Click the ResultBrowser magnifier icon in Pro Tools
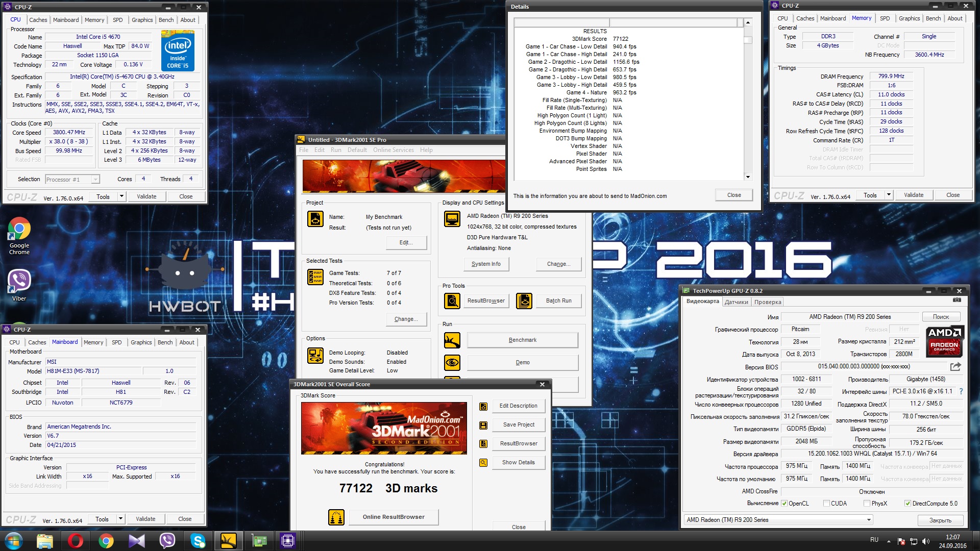 click(452, 300)
